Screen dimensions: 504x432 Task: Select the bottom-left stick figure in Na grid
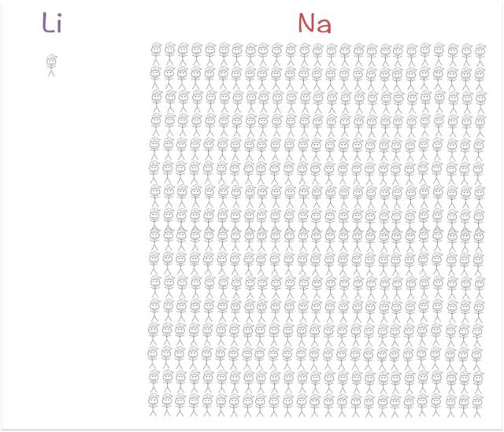154,404
